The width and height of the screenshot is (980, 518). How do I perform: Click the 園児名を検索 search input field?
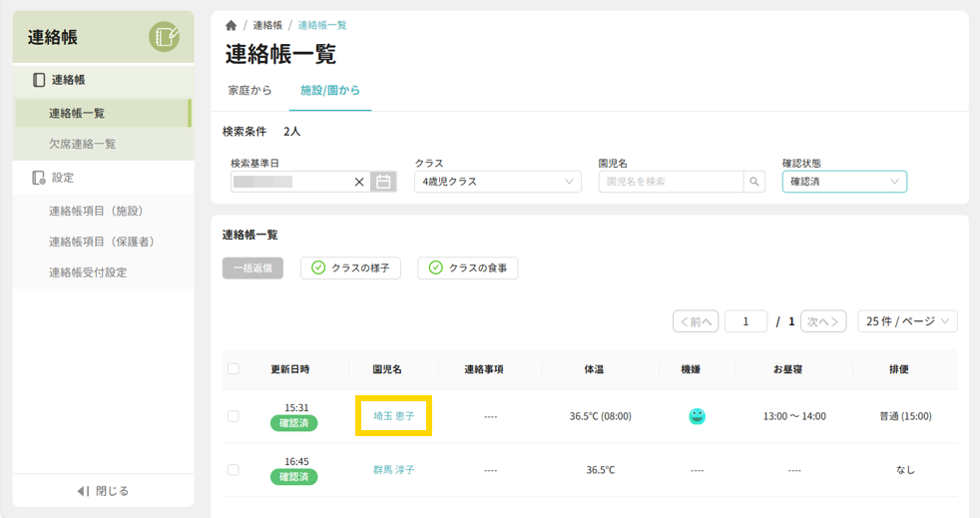pyautogui.click(x=671, y=182)
